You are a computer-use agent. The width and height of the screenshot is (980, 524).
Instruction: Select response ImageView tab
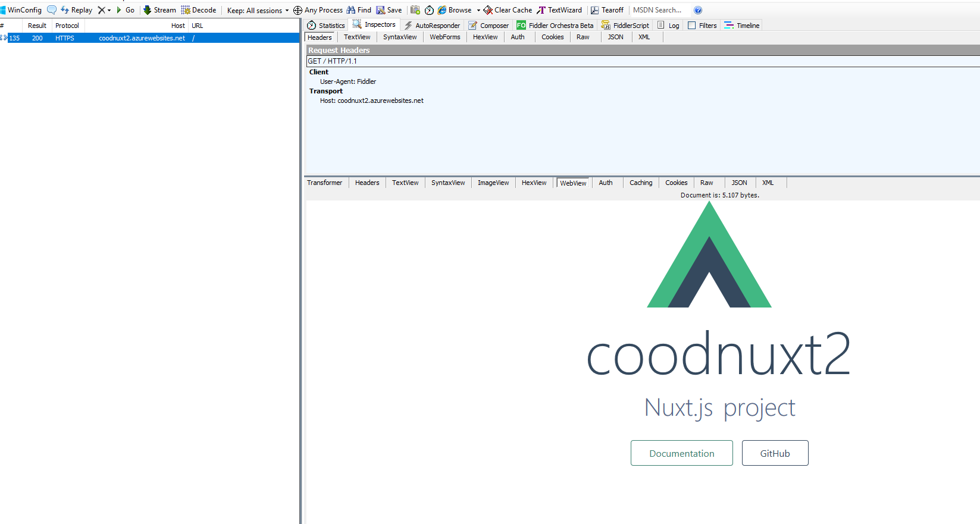493,183
